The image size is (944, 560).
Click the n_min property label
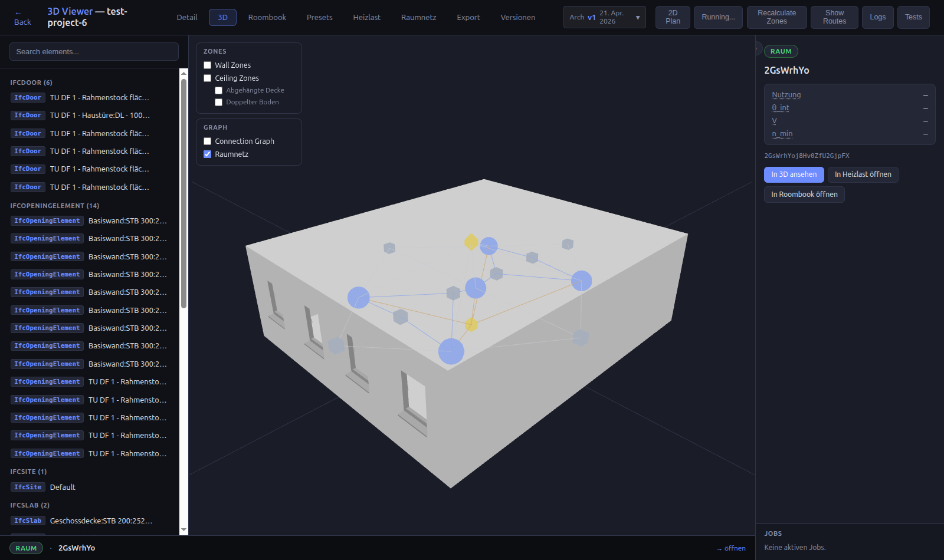click(782, 134)
